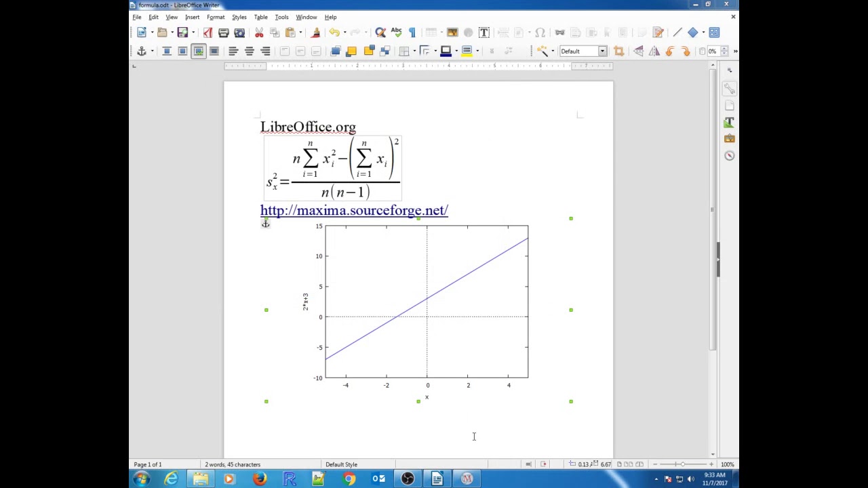This screenshot has width=868, height=488.
Task: Click the word count area in the status bar
Action: pos(233,464)
